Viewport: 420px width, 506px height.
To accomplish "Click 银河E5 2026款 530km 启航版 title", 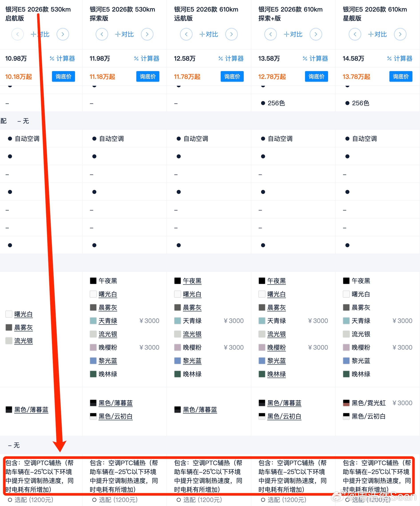I will click(x=38, y=14).
